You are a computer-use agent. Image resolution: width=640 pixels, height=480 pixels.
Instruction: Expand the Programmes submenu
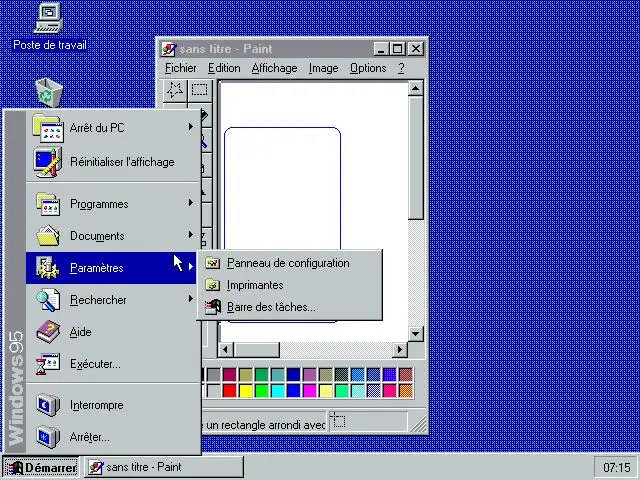coord(113,204)
